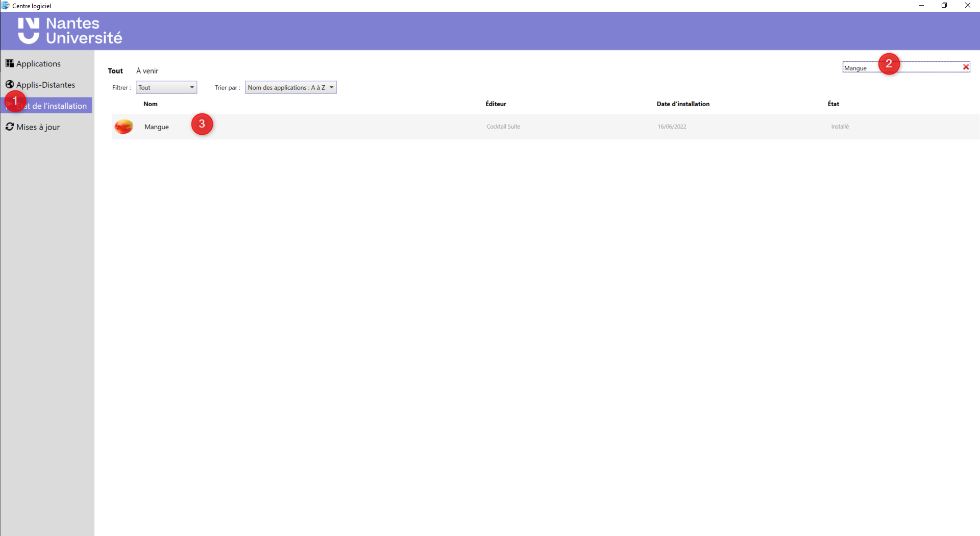The height and width of the screenshot is (536, 980).
Task: Select the Mangue fruit application icon
Action: (124, 126)
